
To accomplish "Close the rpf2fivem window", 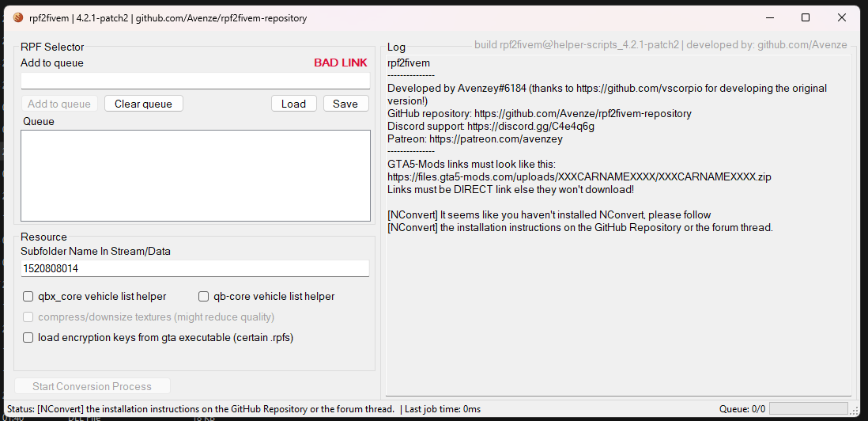I will 842,17.
